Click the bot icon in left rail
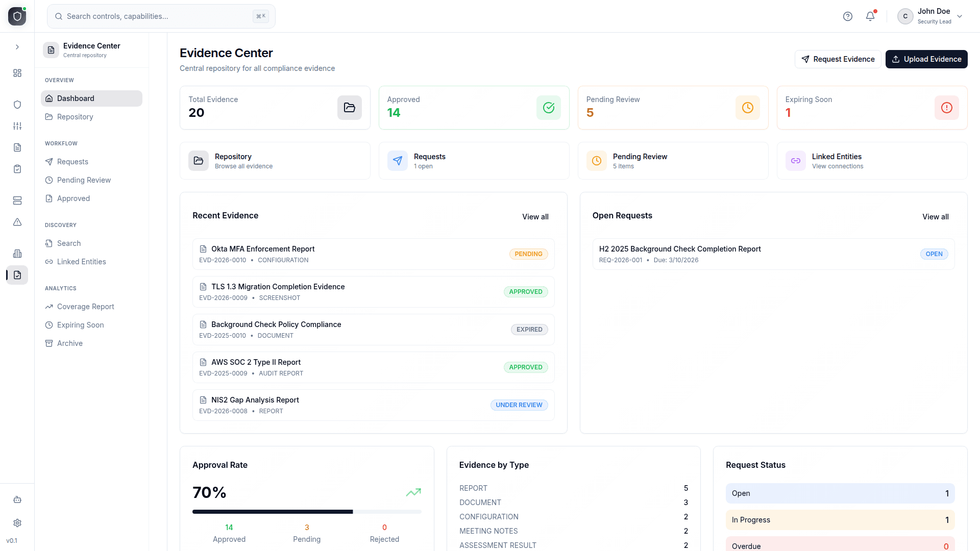The width and height of the screenshot is (980, 551). tap(17, 499)
